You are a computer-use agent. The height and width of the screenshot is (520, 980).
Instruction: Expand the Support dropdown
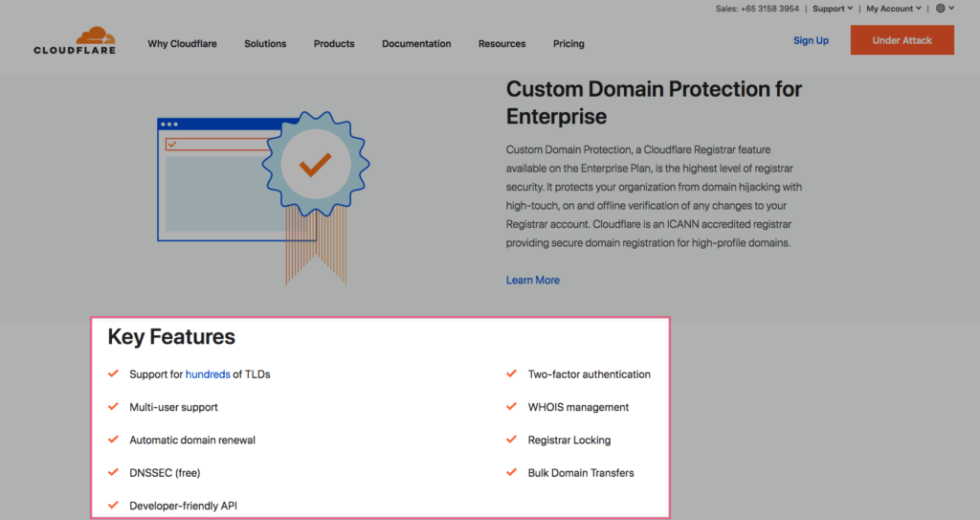click(x=833, y=9)
